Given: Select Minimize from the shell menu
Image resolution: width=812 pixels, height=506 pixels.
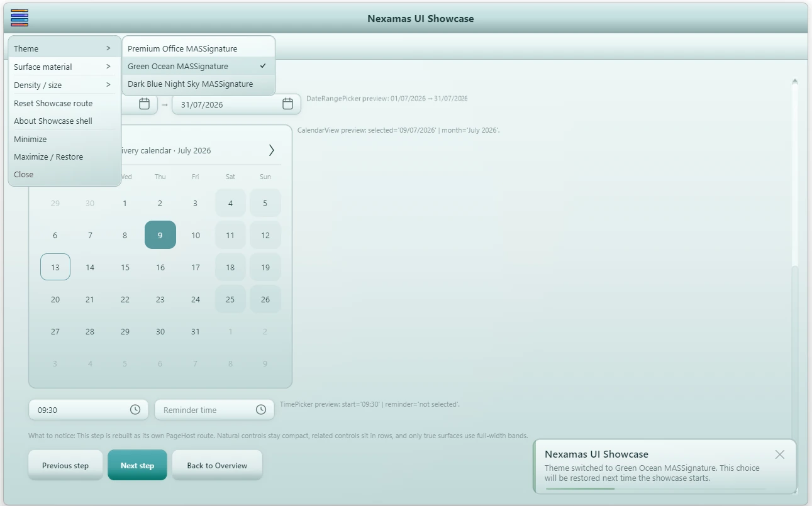Looking at the screenshot, I should pos(64,139).
